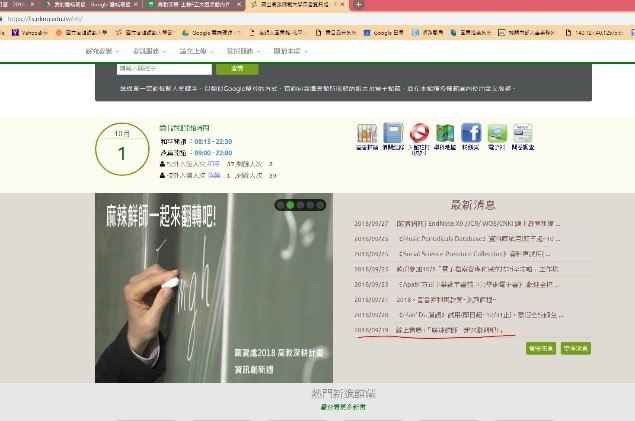
Task: Click the 最新消息 heading
Action: point(473,205)
